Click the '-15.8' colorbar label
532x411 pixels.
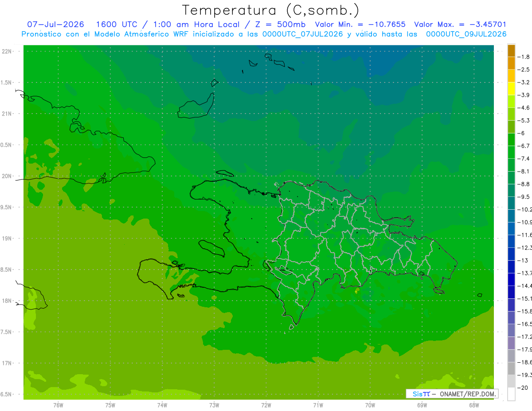coord(524,311)
